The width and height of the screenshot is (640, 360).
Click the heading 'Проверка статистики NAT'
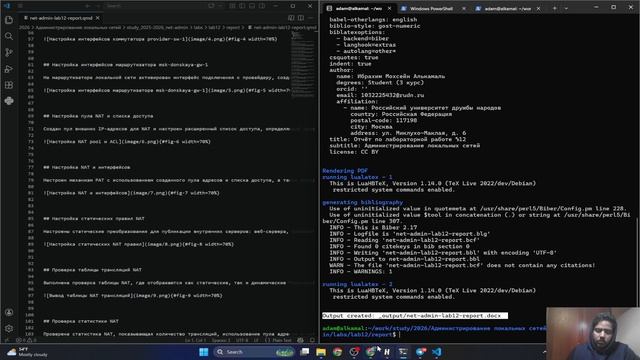click(x=81, y=321)
